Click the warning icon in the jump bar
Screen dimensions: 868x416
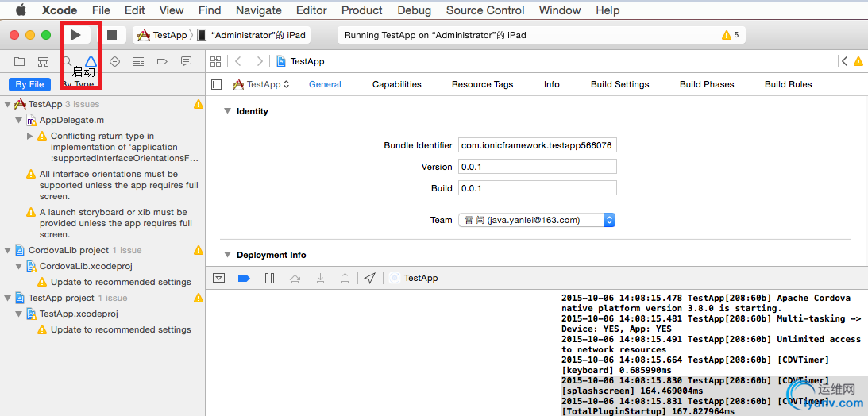pos(858,61)
